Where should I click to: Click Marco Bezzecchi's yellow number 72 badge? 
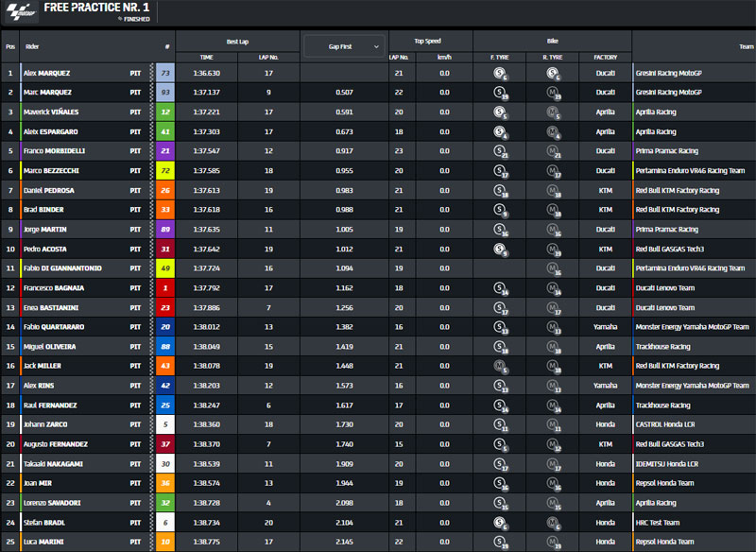click(165, 171)
